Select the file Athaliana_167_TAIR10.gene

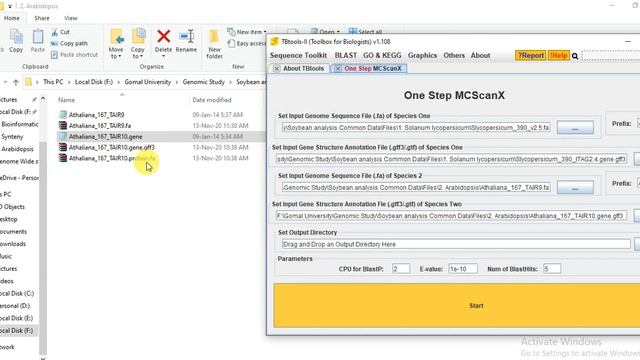click(105, 137)
